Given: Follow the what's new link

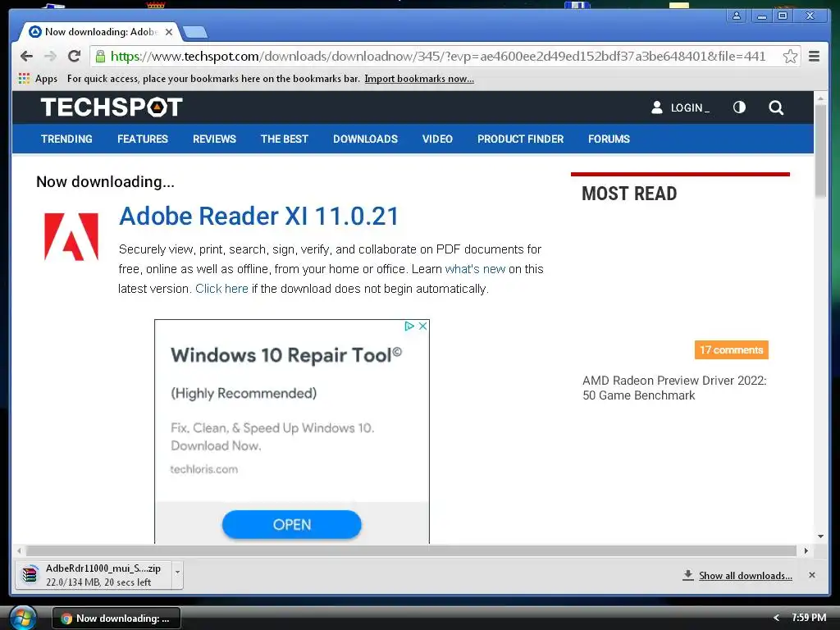Looking at the screenshot, I should click(475, 269).
